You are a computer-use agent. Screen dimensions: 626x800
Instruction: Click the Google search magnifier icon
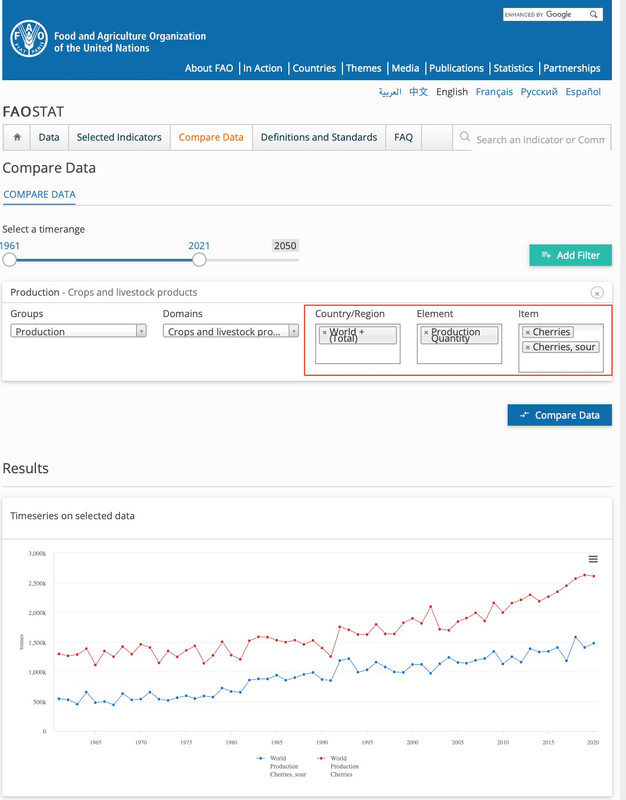click(593, 14)
